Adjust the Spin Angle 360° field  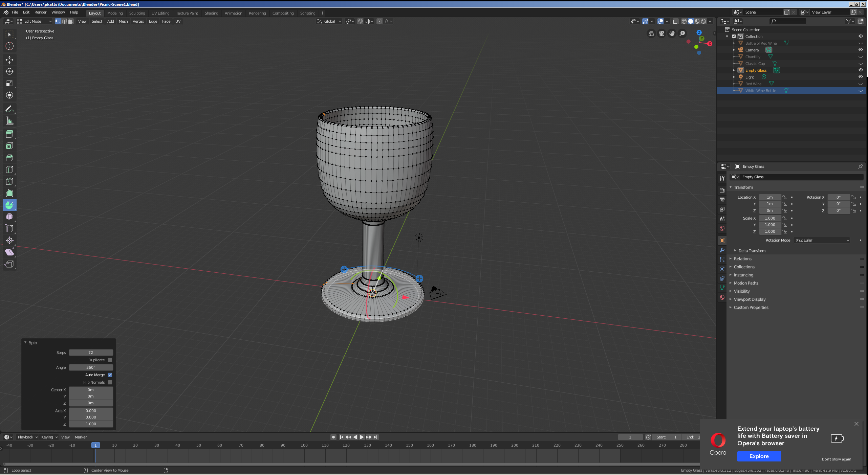91,367
